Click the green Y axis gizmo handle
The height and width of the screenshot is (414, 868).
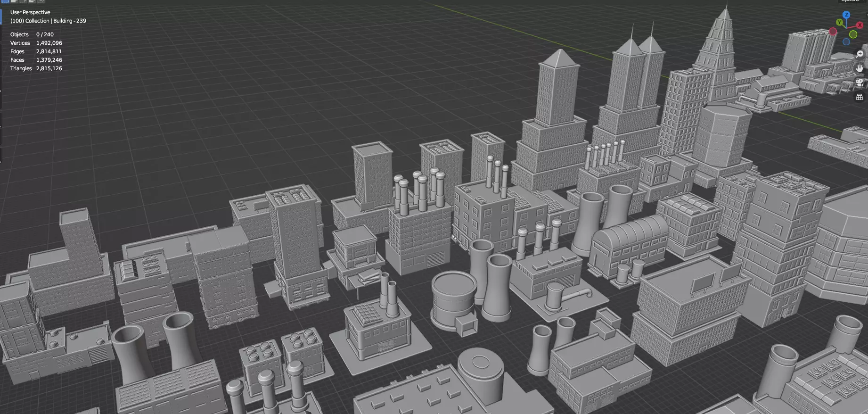[x=839, y=22]
